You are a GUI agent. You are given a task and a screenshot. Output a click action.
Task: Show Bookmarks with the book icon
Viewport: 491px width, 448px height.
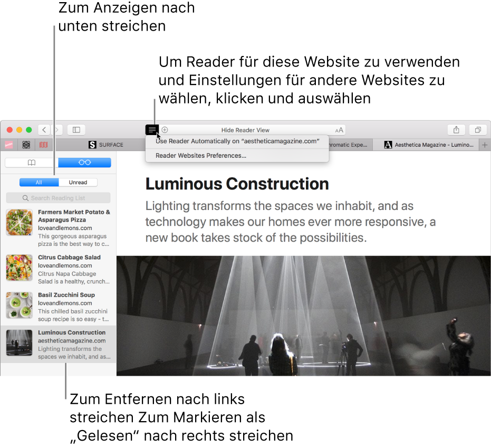click(x=32, y=163)
